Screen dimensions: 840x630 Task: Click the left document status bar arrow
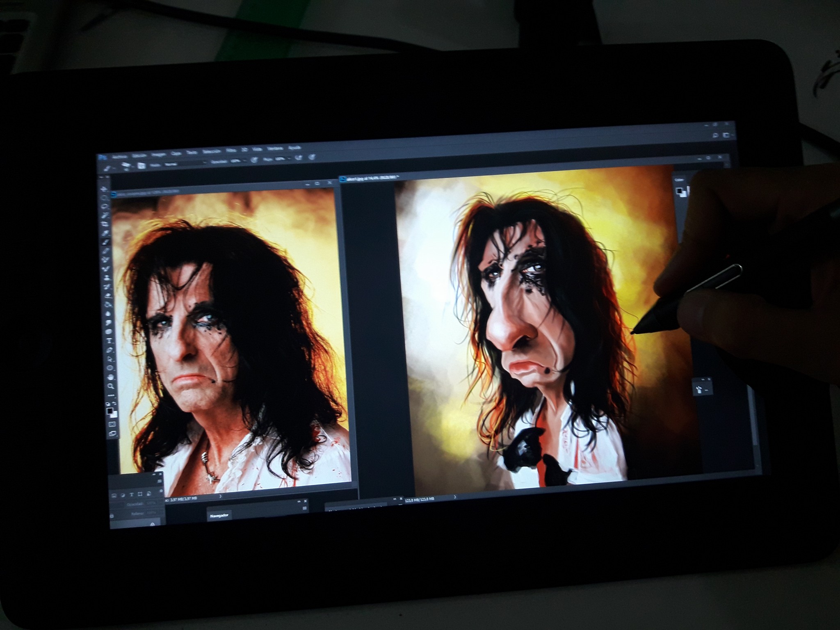point(220,496)
